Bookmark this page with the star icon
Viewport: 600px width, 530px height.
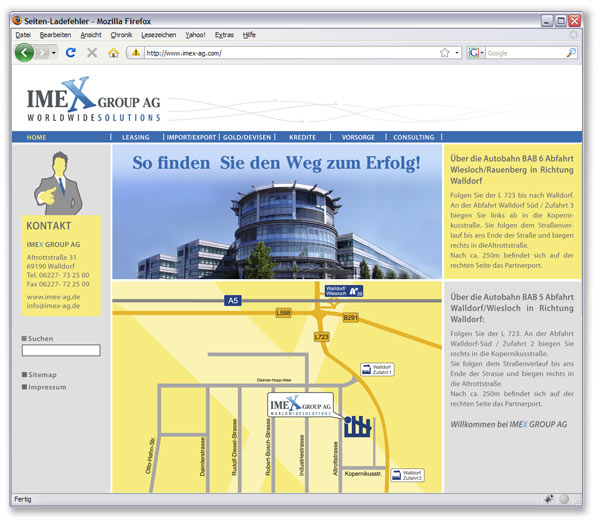[x=444, y=53]
